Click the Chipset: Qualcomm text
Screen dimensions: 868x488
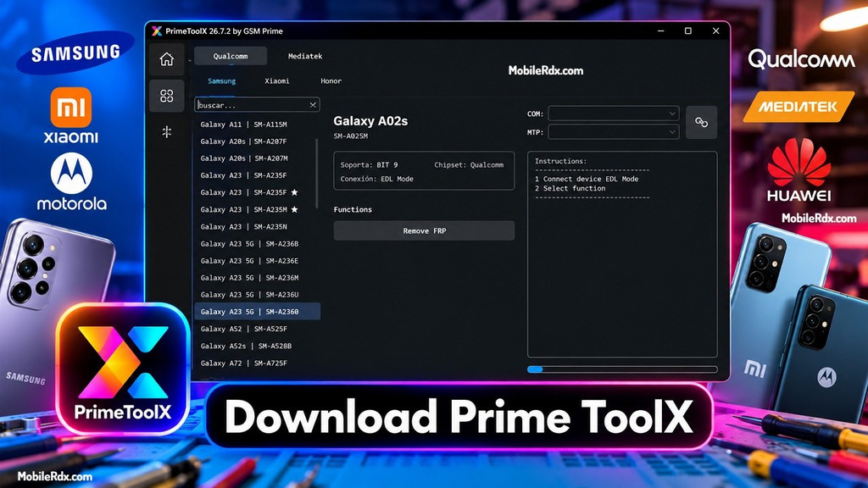click(x=469, y=165)
